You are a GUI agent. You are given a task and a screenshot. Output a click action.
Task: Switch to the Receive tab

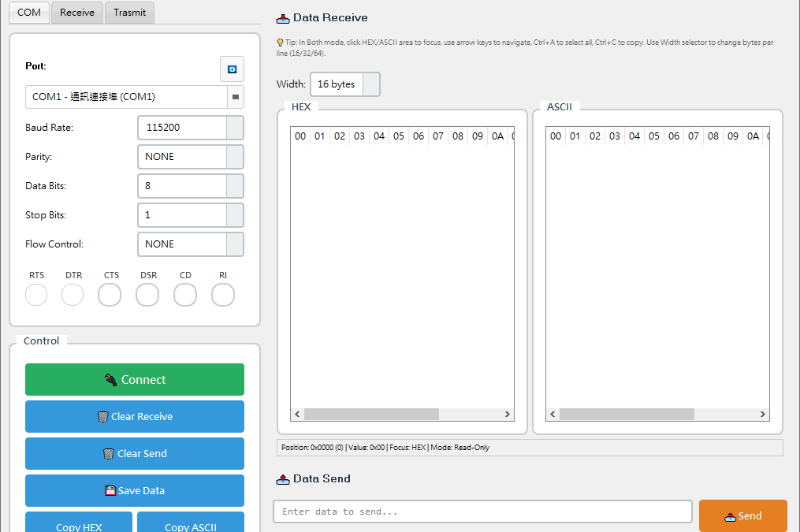77,13
